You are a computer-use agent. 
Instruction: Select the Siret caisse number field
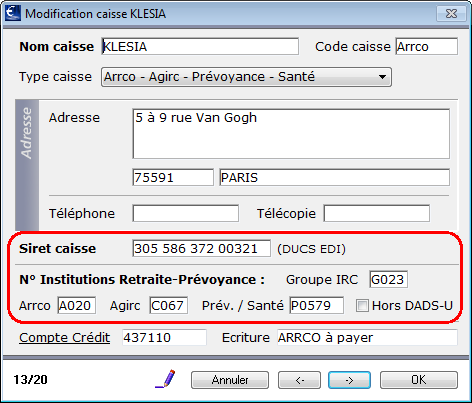point(201,248)
